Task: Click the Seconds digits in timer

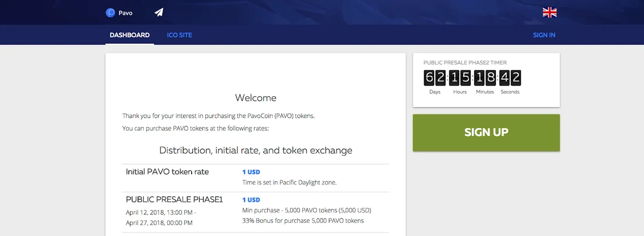Action: coord(510,77)
